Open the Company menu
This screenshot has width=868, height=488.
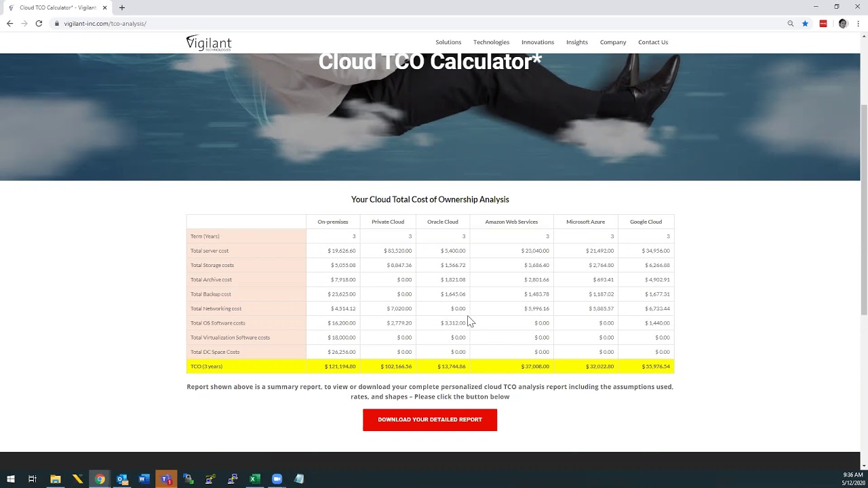click(613, 42)
